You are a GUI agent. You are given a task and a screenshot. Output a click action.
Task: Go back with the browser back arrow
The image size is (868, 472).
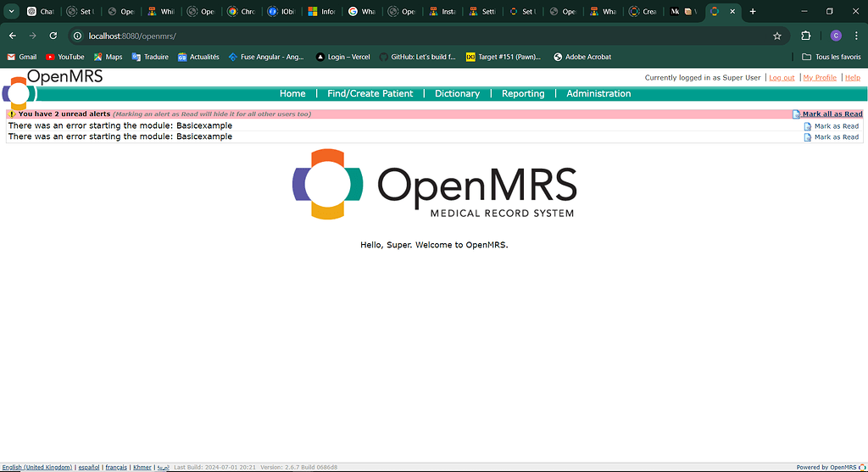pyautogui.click(x=13, y=36)
